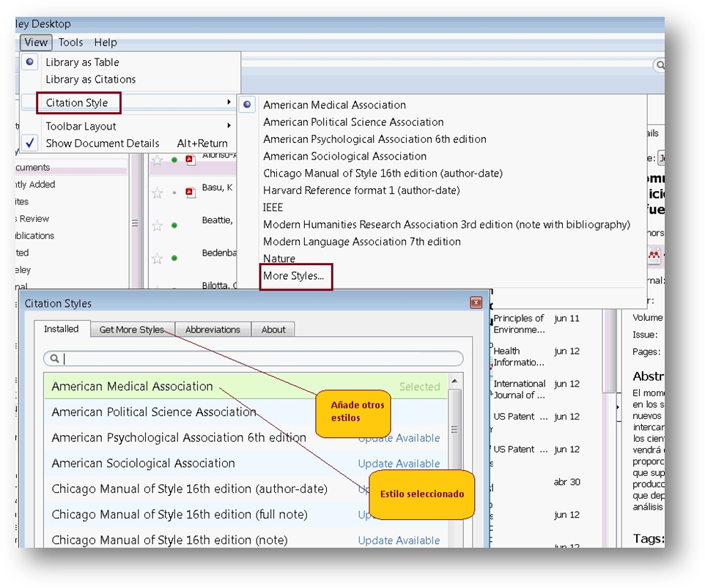Switch to the Installed tab
Screen dimensions: 705x588
tap(62, 329)
